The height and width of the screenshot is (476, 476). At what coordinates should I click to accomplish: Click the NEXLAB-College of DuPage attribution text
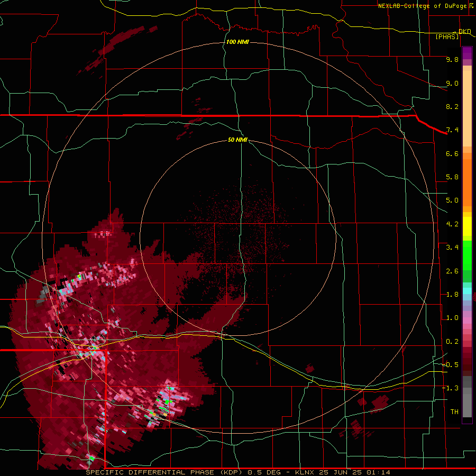click(422, 6)
